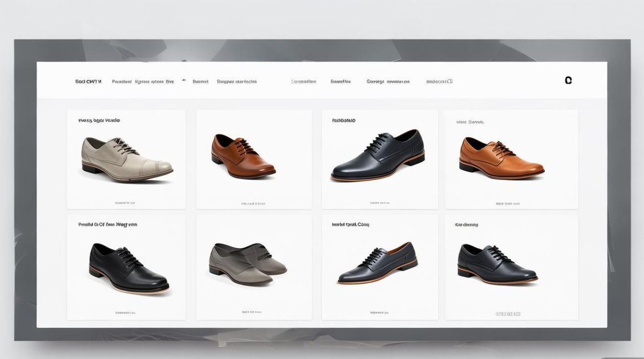Screen dimensions: 644x359
Task: Click the caption beneath the brown black-laced shoe
Action: click(253, 203)
